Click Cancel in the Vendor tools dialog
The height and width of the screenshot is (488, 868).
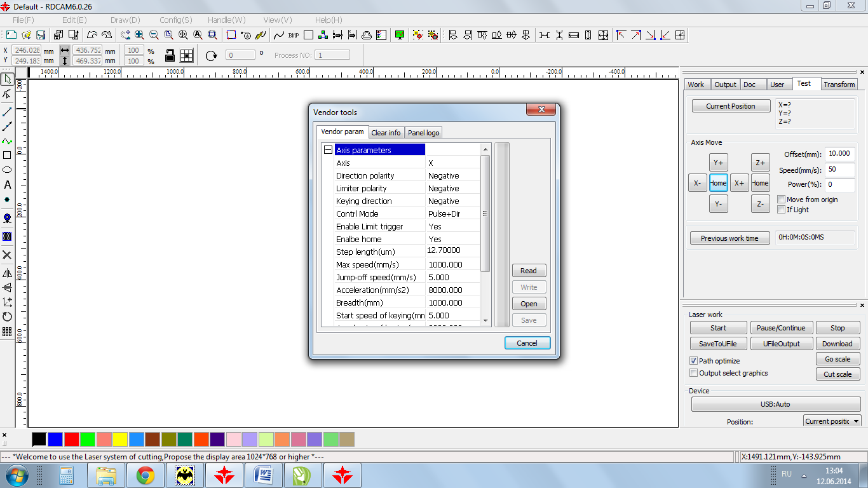[527, 343]
